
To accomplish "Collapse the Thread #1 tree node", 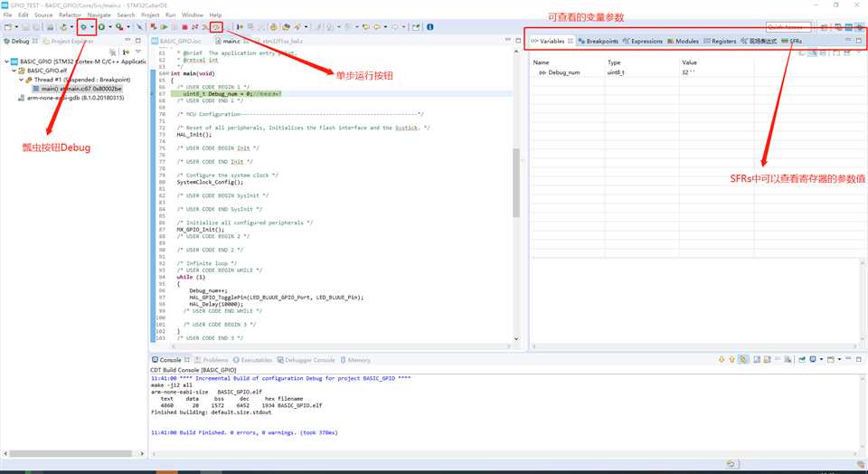I will 21,80.
